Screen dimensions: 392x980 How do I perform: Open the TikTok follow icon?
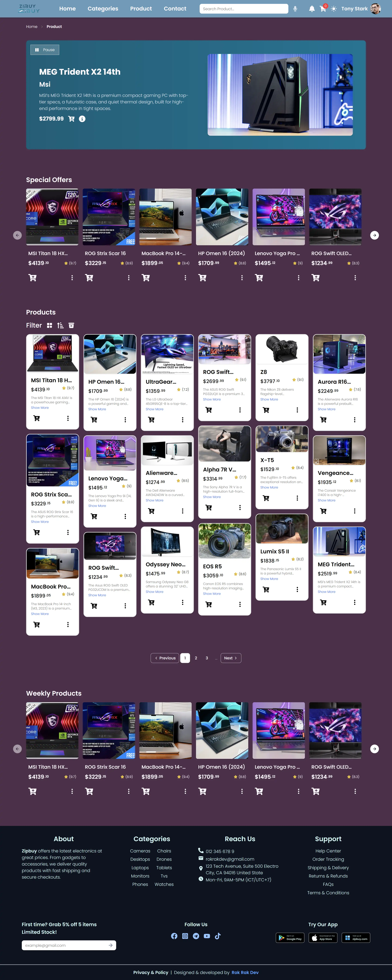(x=218, y=936)
